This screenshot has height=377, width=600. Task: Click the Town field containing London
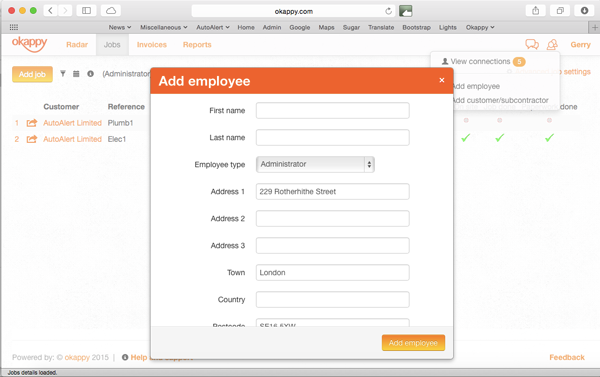[x=333, y=273]
